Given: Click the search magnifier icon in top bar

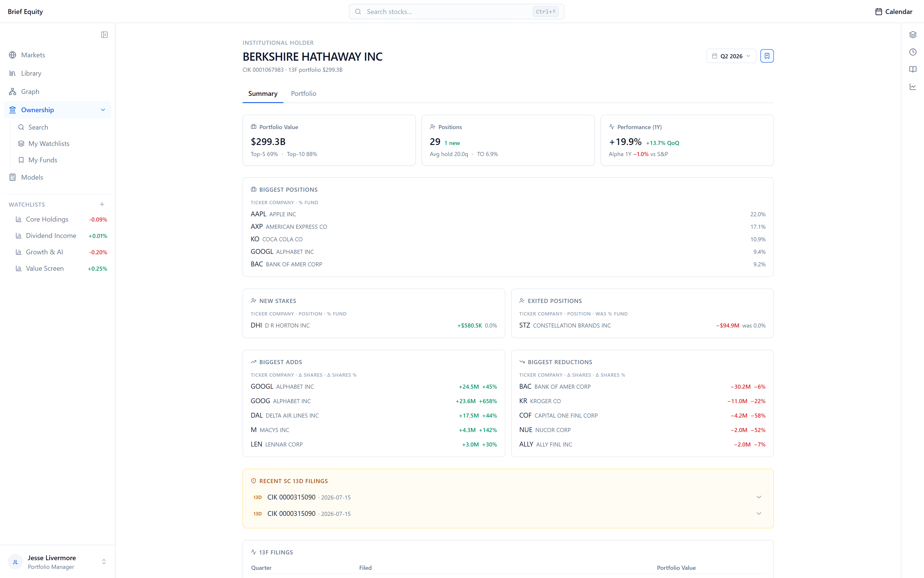Looking at the screenshot, I should tap(358, 12).
